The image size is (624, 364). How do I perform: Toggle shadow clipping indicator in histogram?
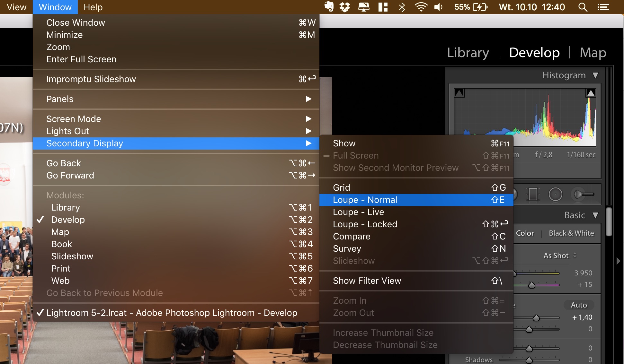[x=459, y=93]
